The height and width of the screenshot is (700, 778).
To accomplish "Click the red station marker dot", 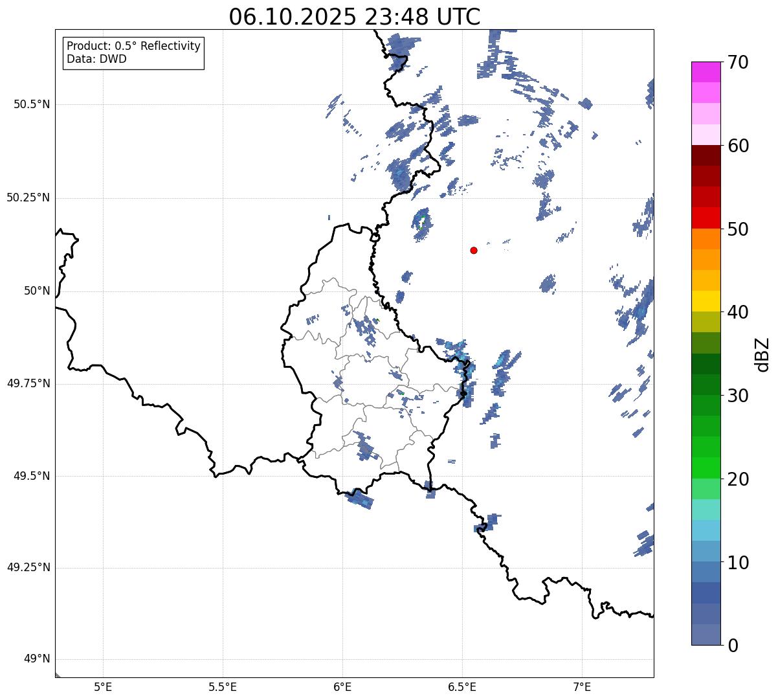I will pyautogui.click(x=474, y=250).
